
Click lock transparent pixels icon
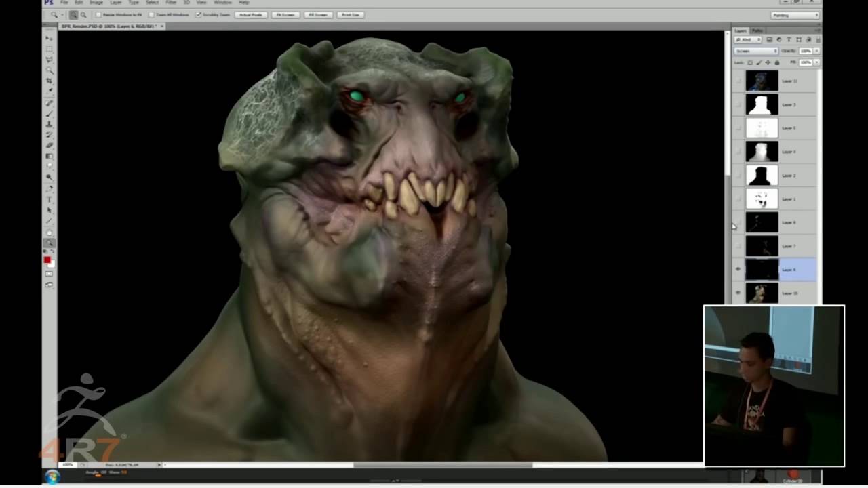pyautogui.click(x=750, y=62)
